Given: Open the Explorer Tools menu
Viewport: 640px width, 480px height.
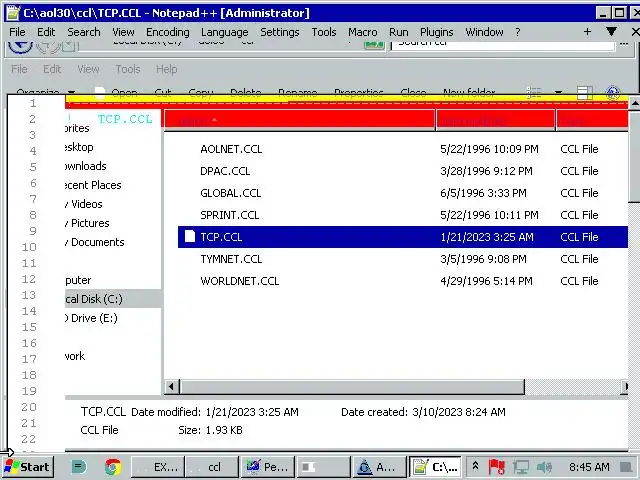Looking at the screenshot, I should tap(128, 69).
